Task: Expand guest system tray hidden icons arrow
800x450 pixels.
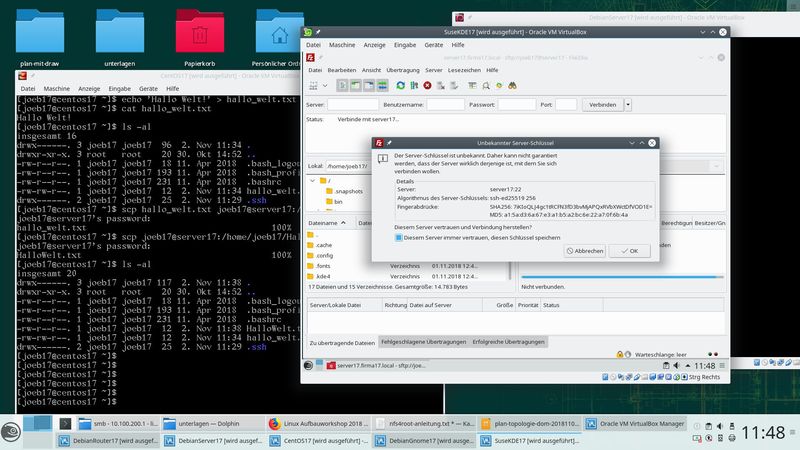Action: coord(688,366)
